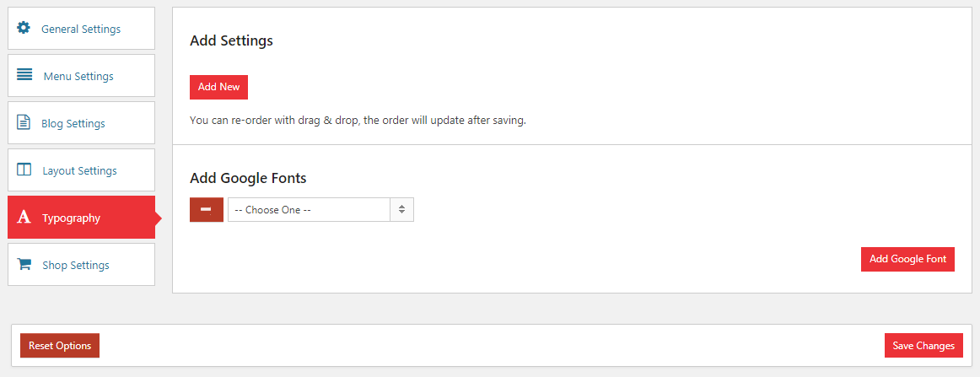Viewport: 980px width, 377px height.
Task: Click the gear icon beside General Settings
Action: [x=23, y=28]
